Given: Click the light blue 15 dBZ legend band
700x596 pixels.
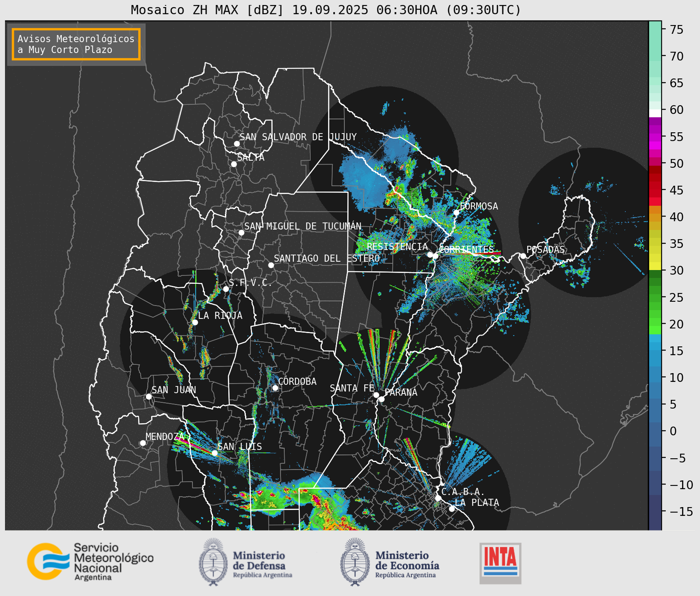Looking at the screenshot, I should click(x=655, y=346).
